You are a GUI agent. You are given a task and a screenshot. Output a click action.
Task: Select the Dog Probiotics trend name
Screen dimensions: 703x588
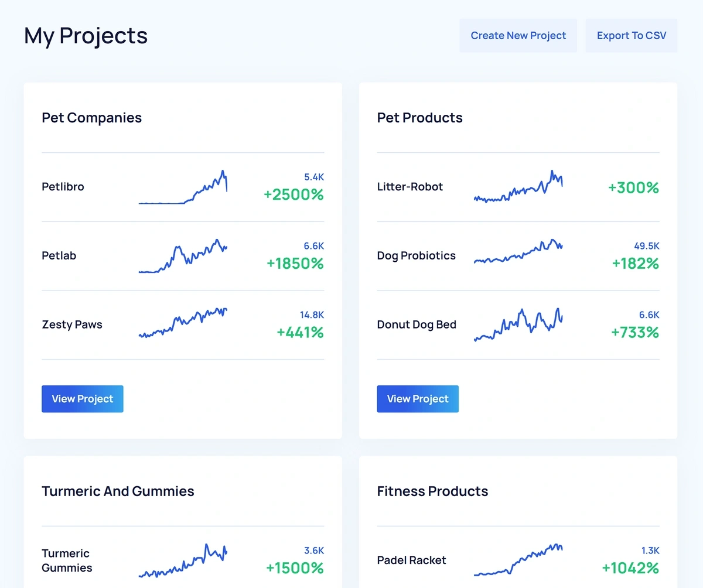pos(417,256)
